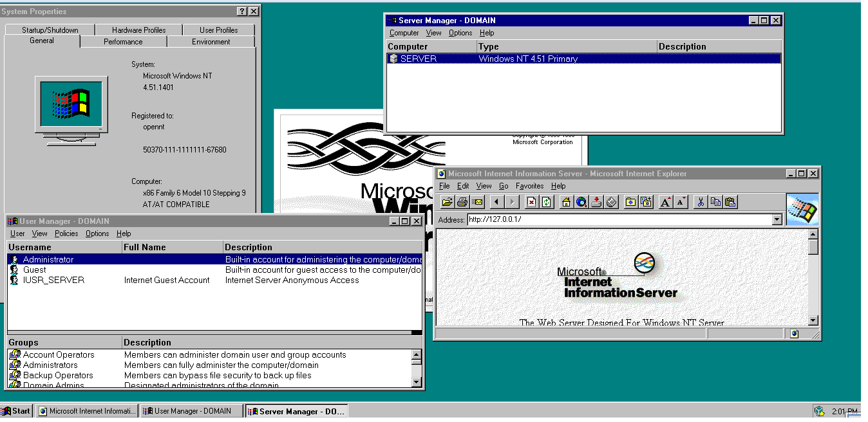This screenshot has height=422, width=868.
Task: Click the question mark help button in System Properties
Action: (242, 12)
